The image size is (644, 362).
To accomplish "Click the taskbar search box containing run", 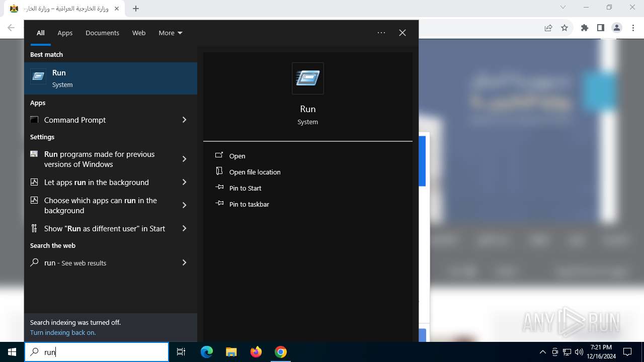I will [97, 352].
